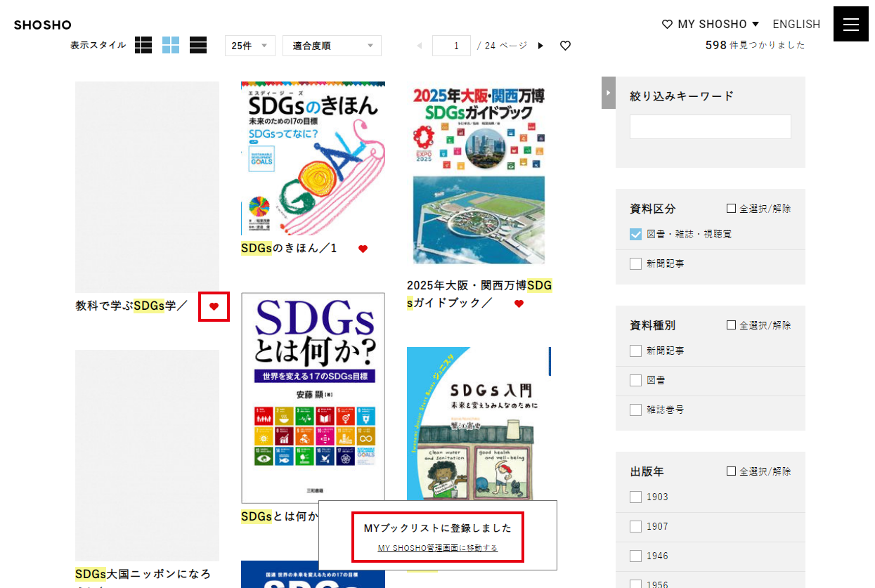Check 雑誌巻号 under 資料種別
Screen dimensions: 875x588
tap(635, 410)
